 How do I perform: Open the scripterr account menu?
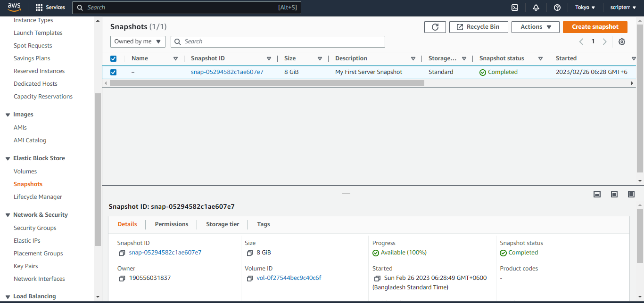click(623, 8)
